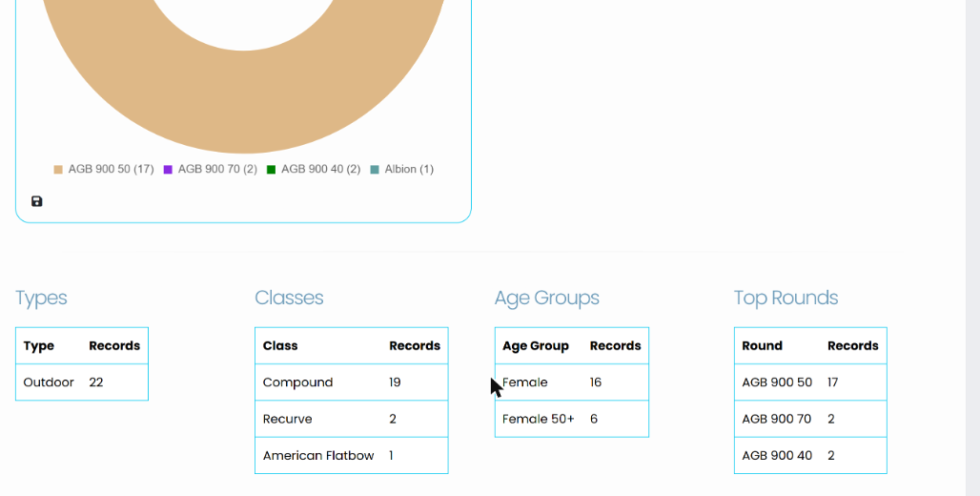Select AGB 900 50 in Top Rounds table
The image size is (980, 496).
pyautogui.click(x=810, y=382)
